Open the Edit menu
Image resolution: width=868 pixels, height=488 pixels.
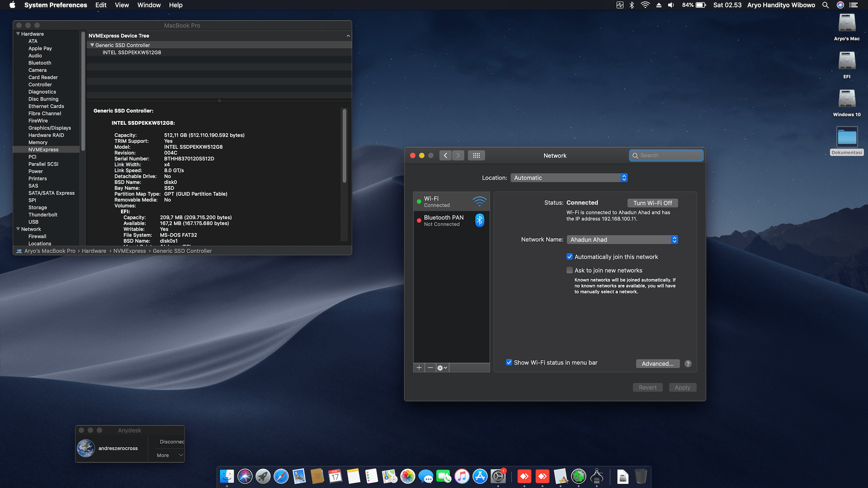click(x=101, y=5)
